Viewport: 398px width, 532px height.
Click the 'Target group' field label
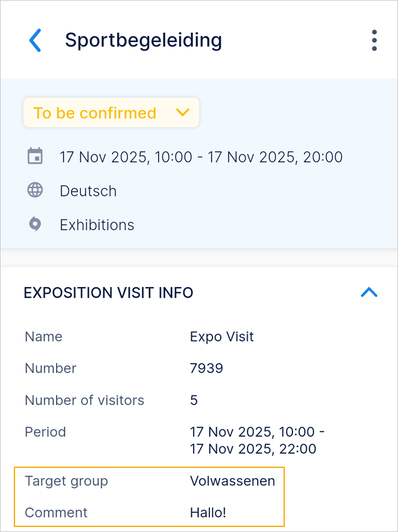(x=67, y=481)
